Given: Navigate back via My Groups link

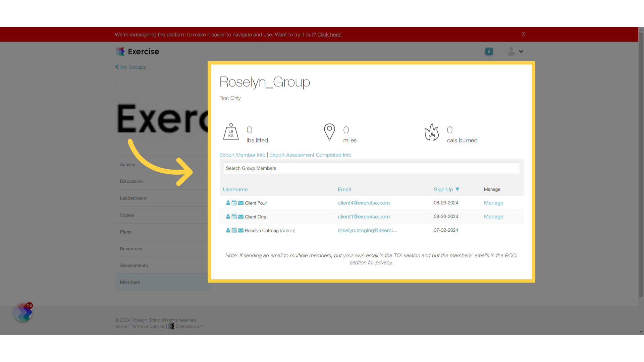Looking at the screenshot, I should (x=131, y=67).
